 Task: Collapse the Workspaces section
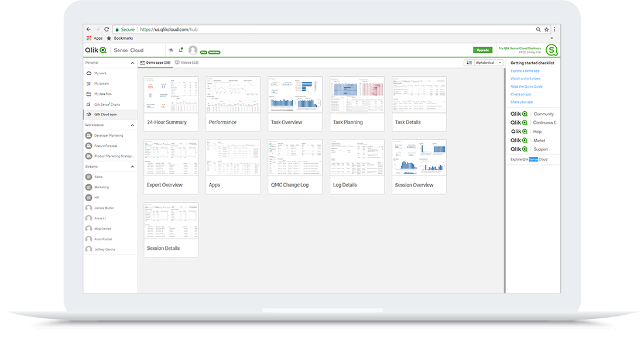[x=132, y=125]
